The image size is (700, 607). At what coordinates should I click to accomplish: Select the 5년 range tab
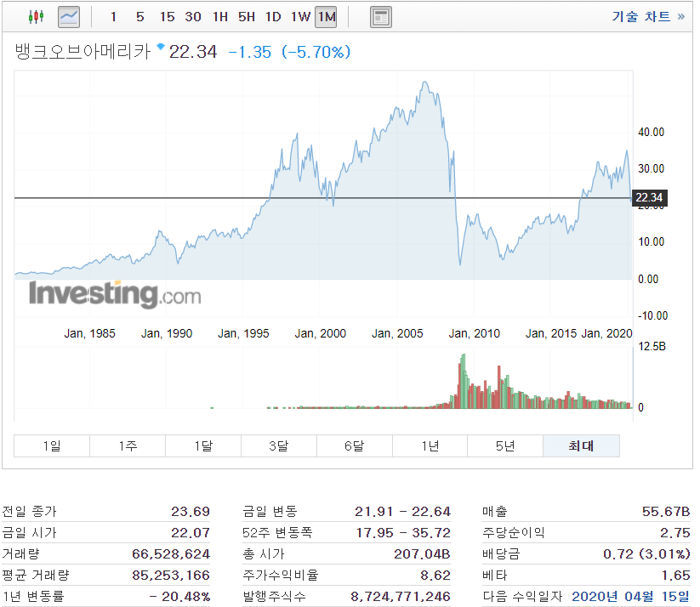point(505,445)
